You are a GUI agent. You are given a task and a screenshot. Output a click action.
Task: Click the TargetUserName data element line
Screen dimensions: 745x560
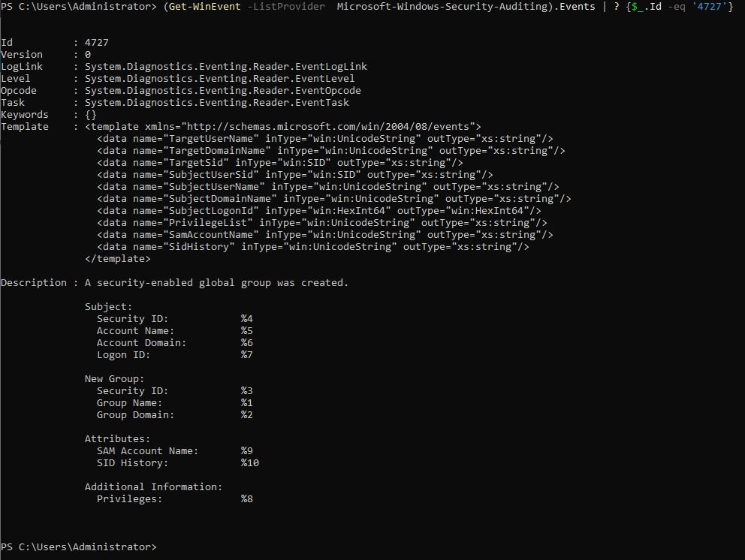[325, 139]
